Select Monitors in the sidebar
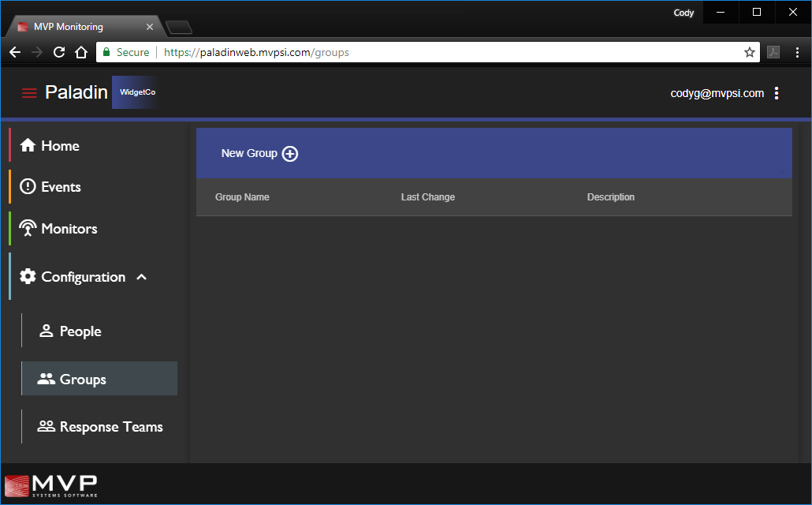This screenshot has height=505, width=812. (69, 229)
